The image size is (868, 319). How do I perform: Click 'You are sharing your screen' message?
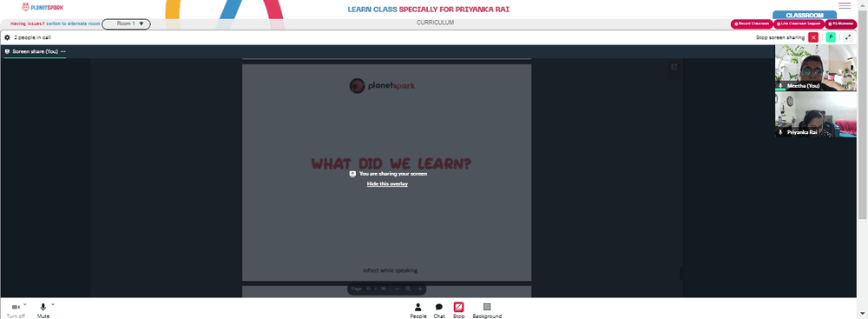click(x=393, y=174)
